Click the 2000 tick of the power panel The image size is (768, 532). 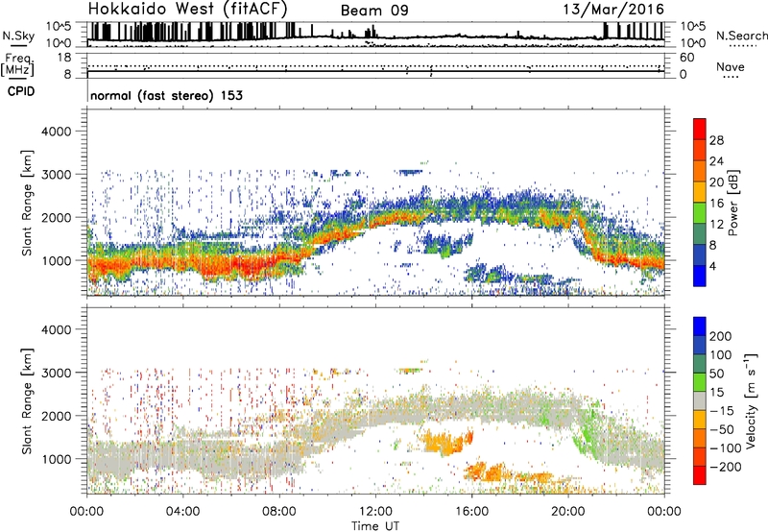click(57, 217)
